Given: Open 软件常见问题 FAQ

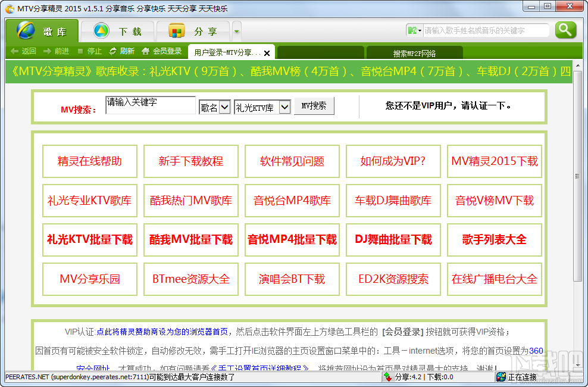Looking at the screenshot, I should [x=292, y=161].
